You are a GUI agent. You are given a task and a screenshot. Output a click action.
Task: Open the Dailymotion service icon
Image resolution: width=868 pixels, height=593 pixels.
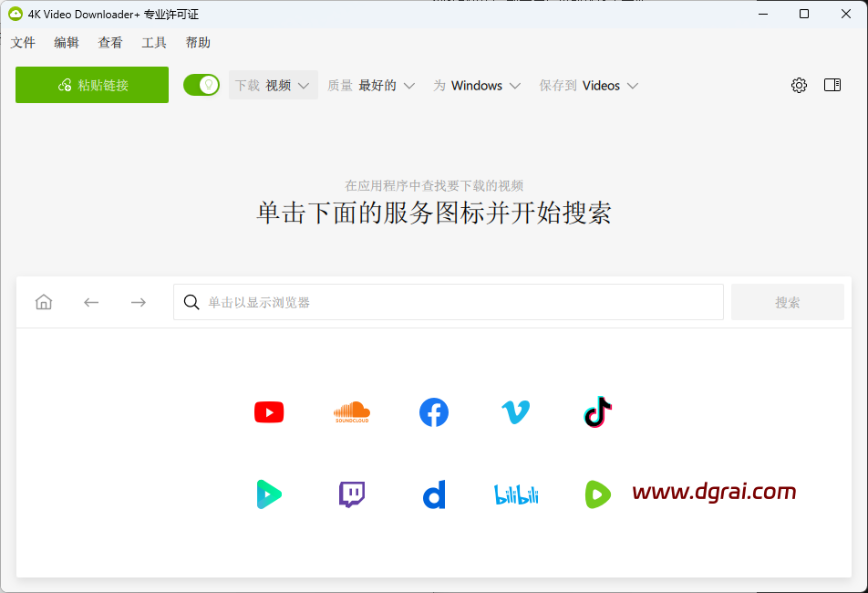[x=434, y=494]
